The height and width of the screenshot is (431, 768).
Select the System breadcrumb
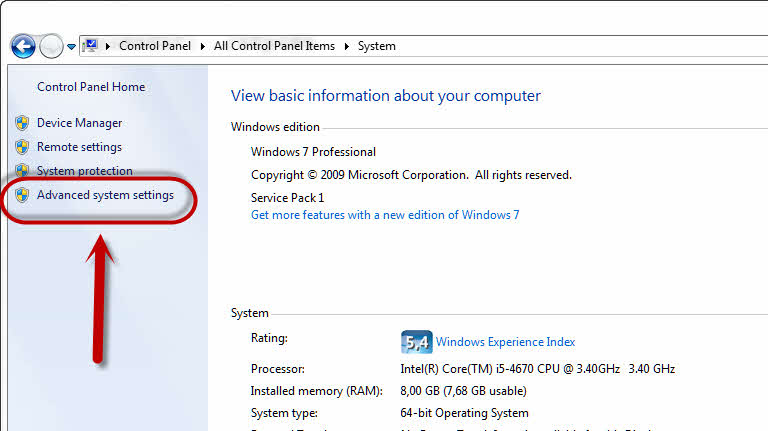coord(377,46)
